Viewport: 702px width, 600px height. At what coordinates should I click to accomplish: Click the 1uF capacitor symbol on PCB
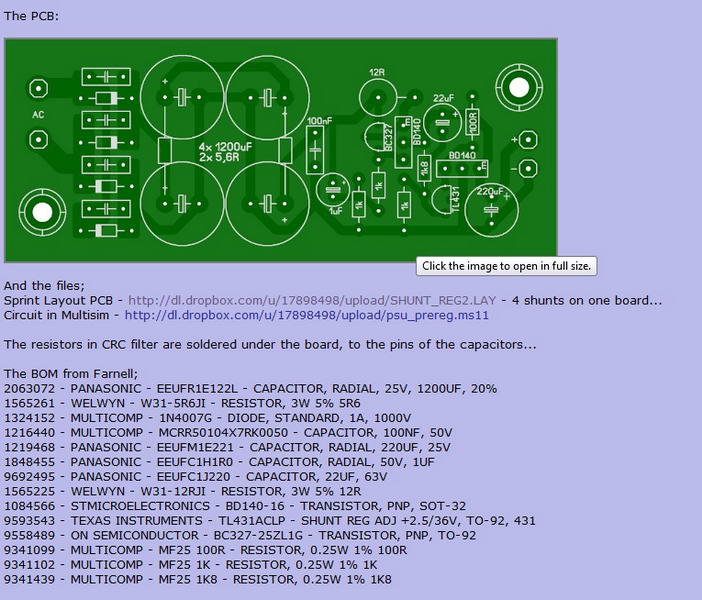tap(334, 190)
